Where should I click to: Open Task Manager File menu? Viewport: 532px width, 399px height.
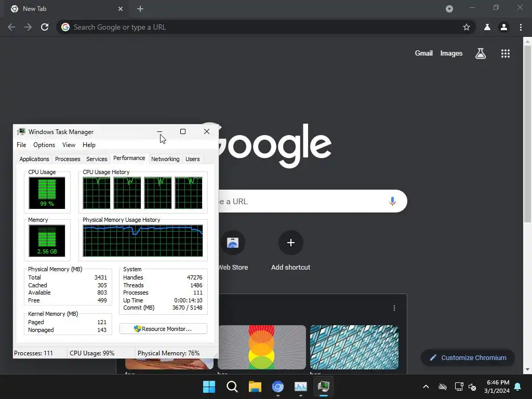click(21, 145)
